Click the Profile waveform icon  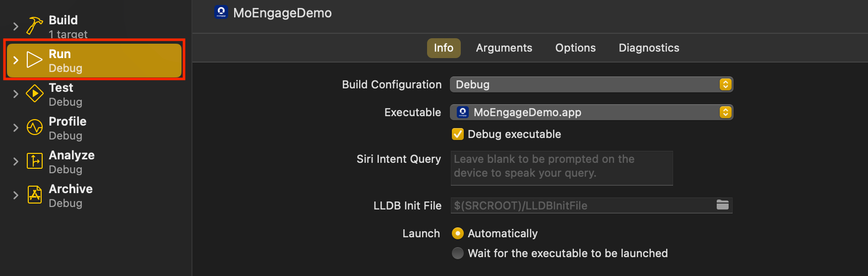point(34,128)
